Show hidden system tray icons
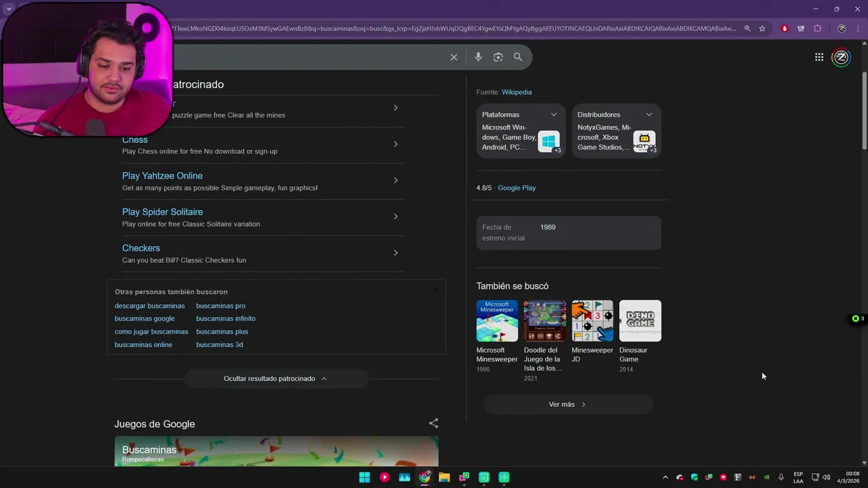Screen dimensions: 868x488 click(x=665, y=477)
